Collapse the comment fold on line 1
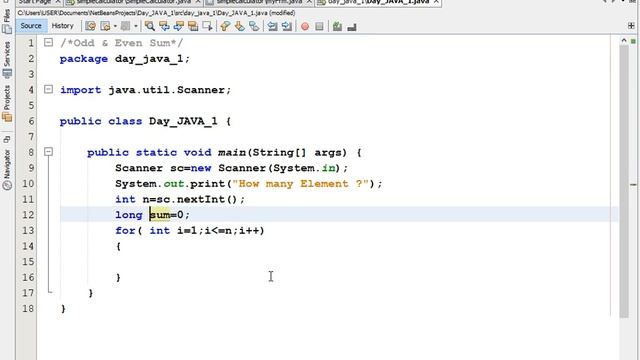 coord(48,42)
